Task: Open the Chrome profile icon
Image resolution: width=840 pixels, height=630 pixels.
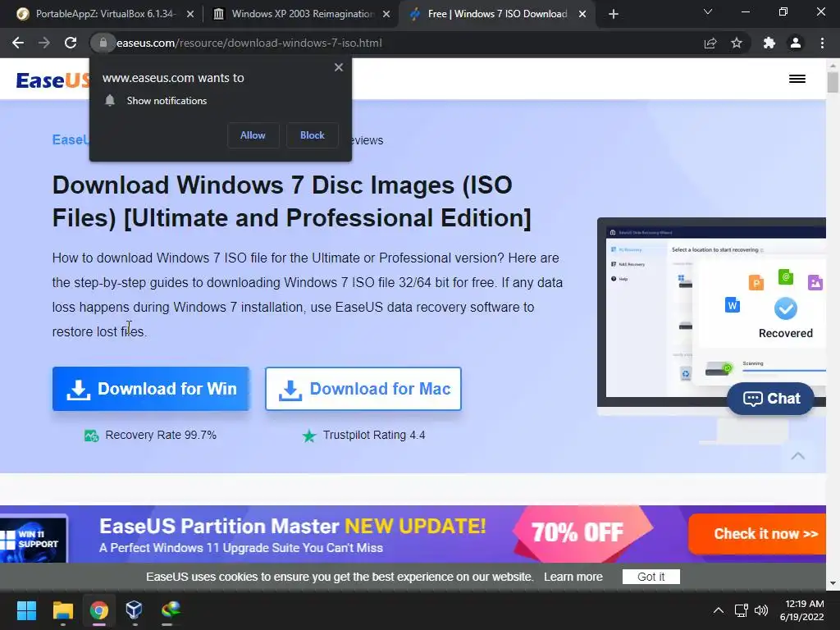Action: (796, 43)
